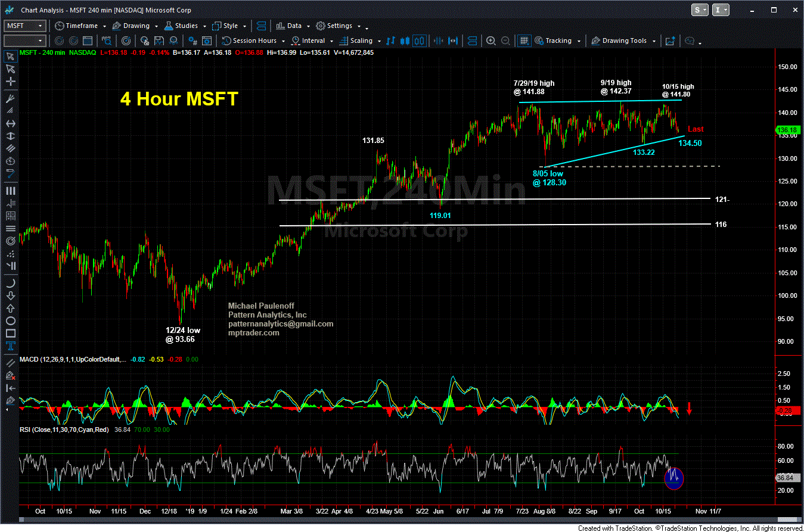Click the calendar date icon in second toolbar

pyautogui.click(x=88, y=41)
